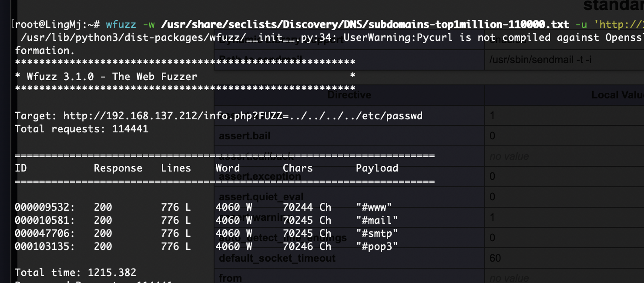Click the default_socket_timeout directive row

coord(277,259)
